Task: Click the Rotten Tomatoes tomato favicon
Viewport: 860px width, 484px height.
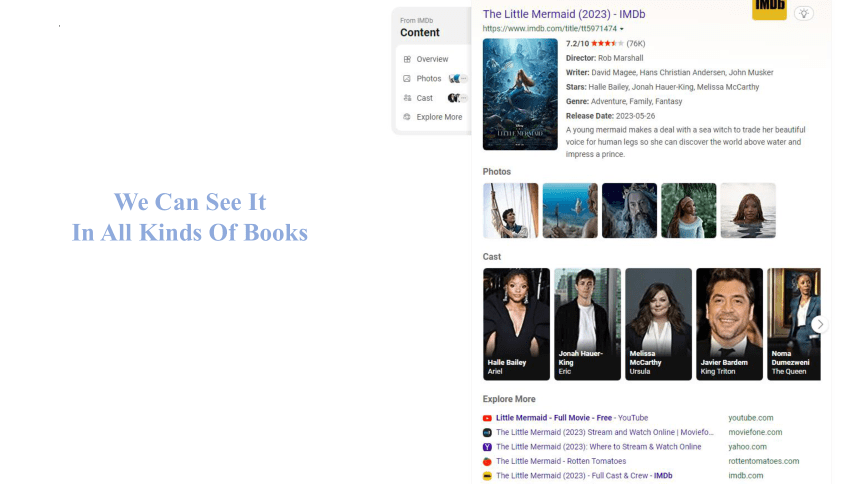Action: click(487, 462)
